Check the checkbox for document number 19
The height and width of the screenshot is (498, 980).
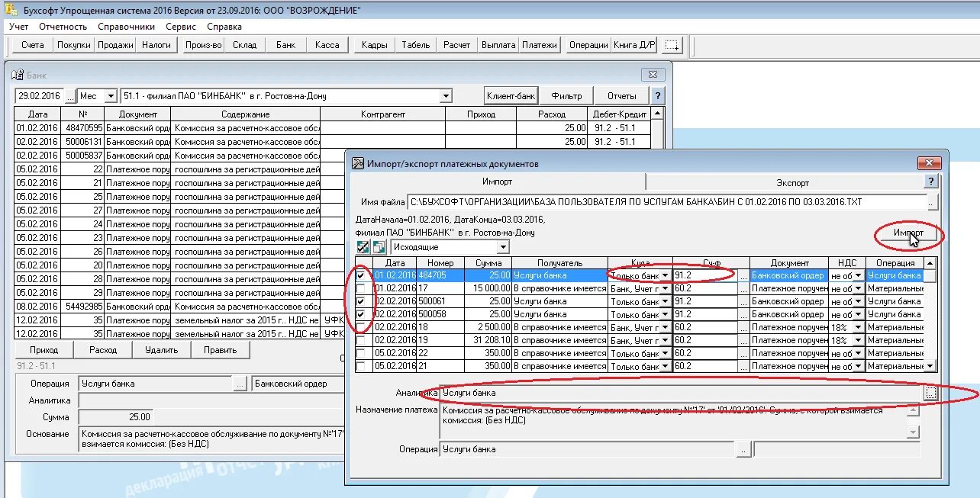(361, 340)
